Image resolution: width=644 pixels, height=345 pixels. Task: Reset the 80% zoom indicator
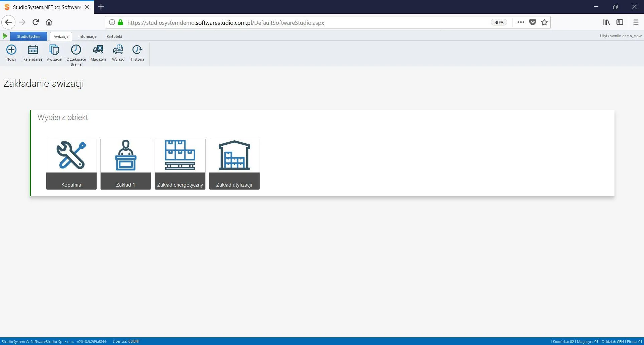[x=499, y=22]
